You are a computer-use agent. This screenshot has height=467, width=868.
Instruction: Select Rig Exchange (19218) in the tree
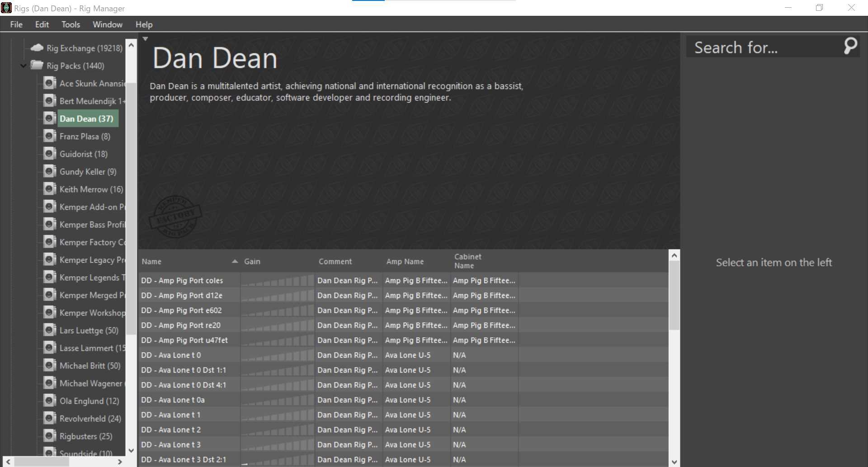(x=85, y=48)
